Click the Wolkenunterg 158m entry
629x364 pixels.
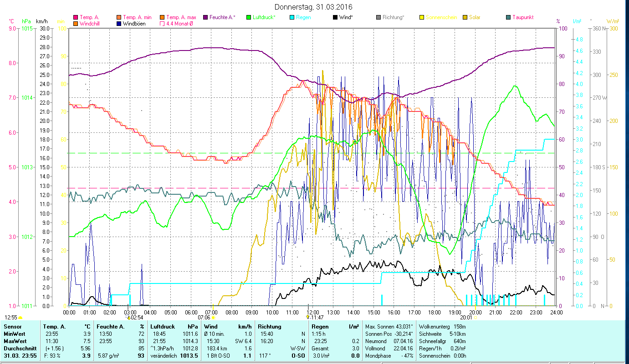coord(442,327)
